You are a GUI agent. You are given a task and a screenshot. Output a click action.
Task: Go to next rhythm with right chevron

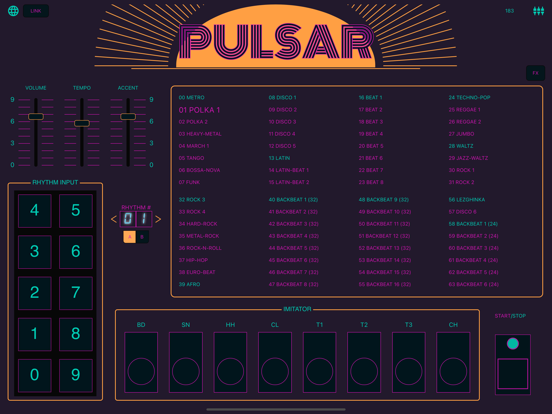tap(158, 219)
